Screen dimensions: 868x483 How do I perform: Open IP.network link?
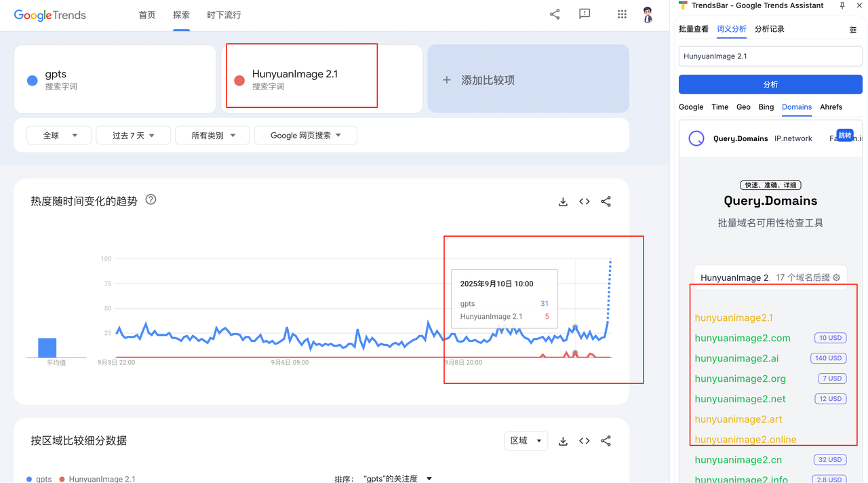tap(793, 138)
